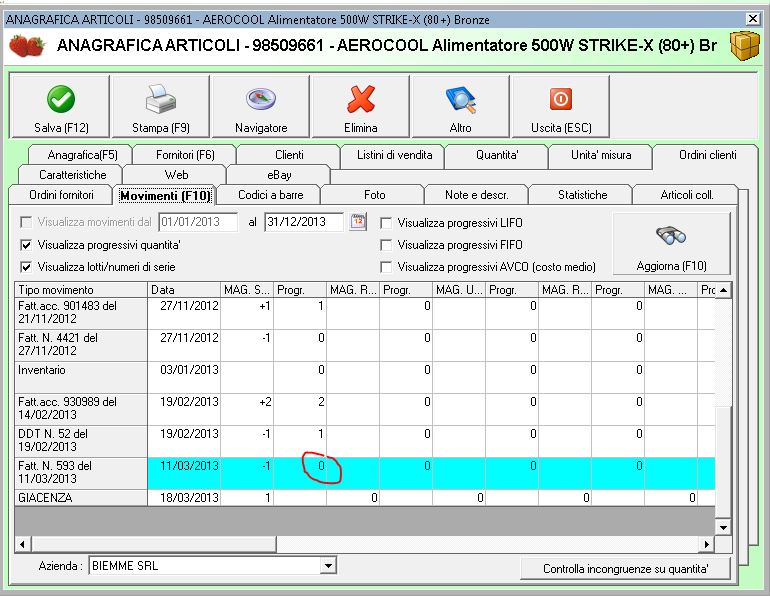Toggle Visualizza lotti/numeri di serie checkbox

pos(27,267)
